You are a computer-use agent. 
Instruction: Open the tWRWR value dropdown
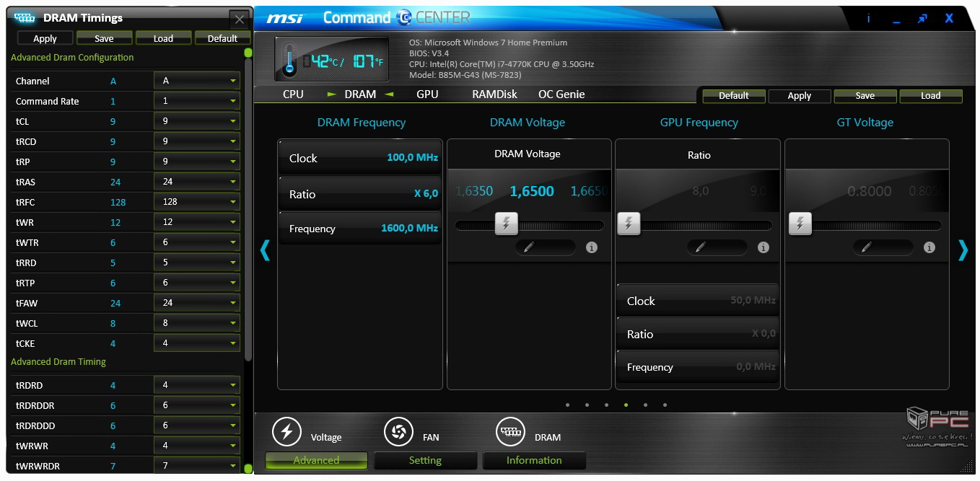[197, 446]
